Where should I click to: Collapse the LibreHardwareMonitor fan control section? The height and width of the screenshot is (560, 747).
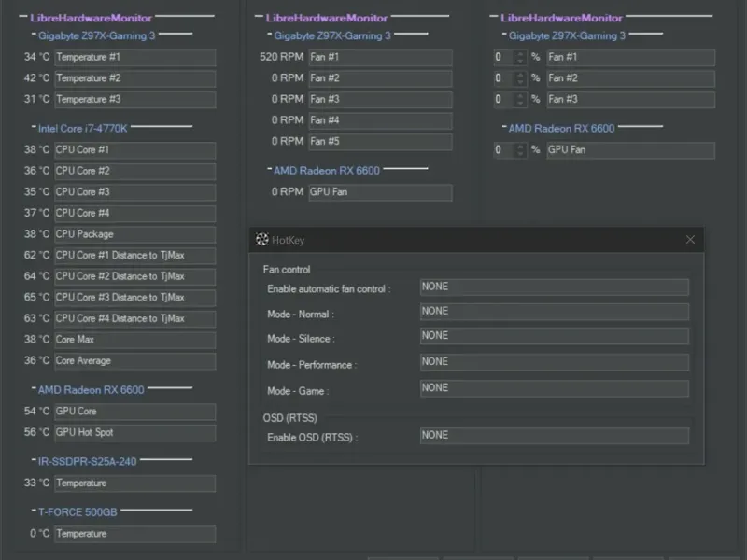click(494, 17)
